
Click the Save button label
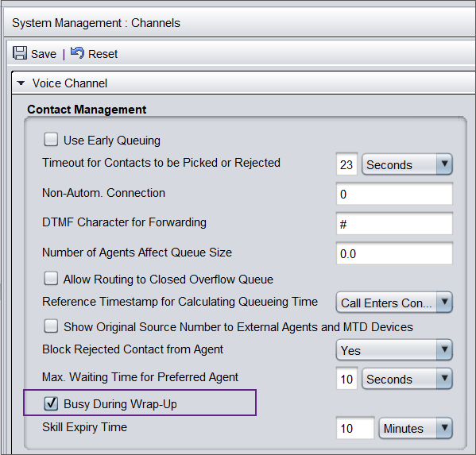click(44, 54)
